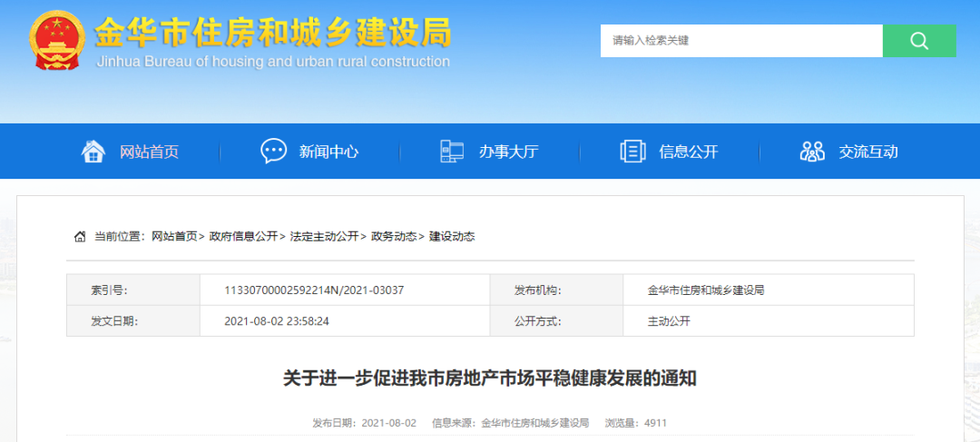
Task: Follow the 政府信息公开 breadcrumb link
Action: (243, 237)
